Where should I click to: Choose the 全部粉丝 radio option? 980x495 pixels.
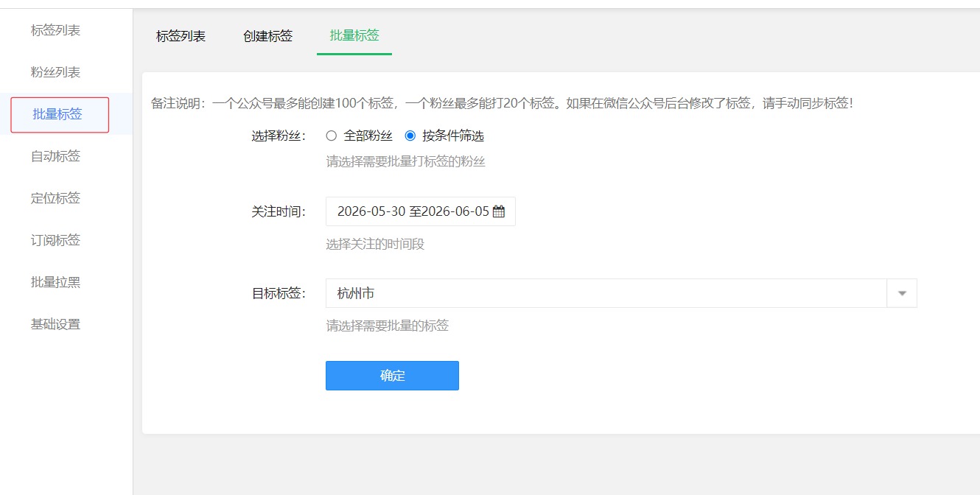click(332, 136)
